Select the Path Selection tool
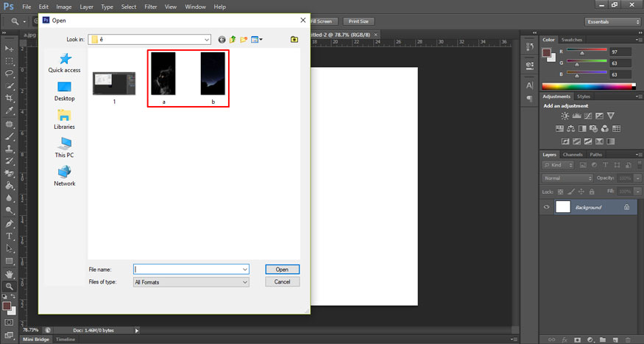This screenshot has width=644, height=344. [9, 249]
